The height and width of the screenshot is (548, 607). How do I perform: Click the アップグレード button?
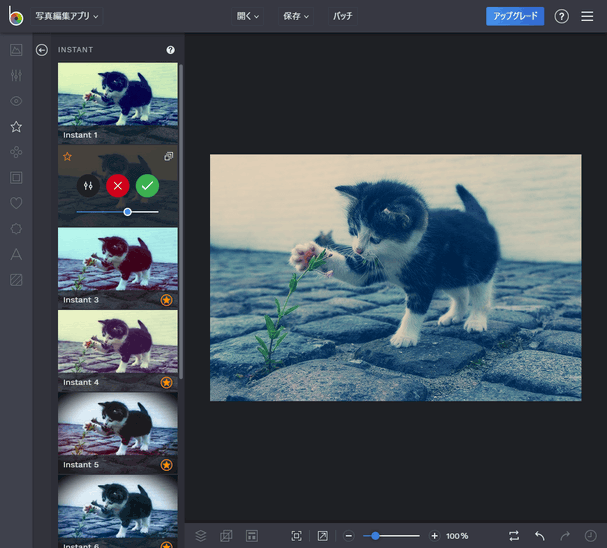pyautogui.click(x=515, y=16)
